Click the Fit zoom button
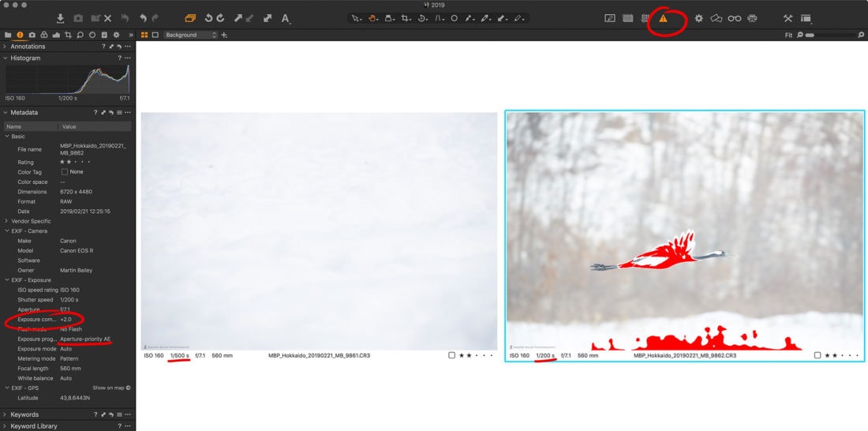This screenshot has width=868, height=431. 789,36
